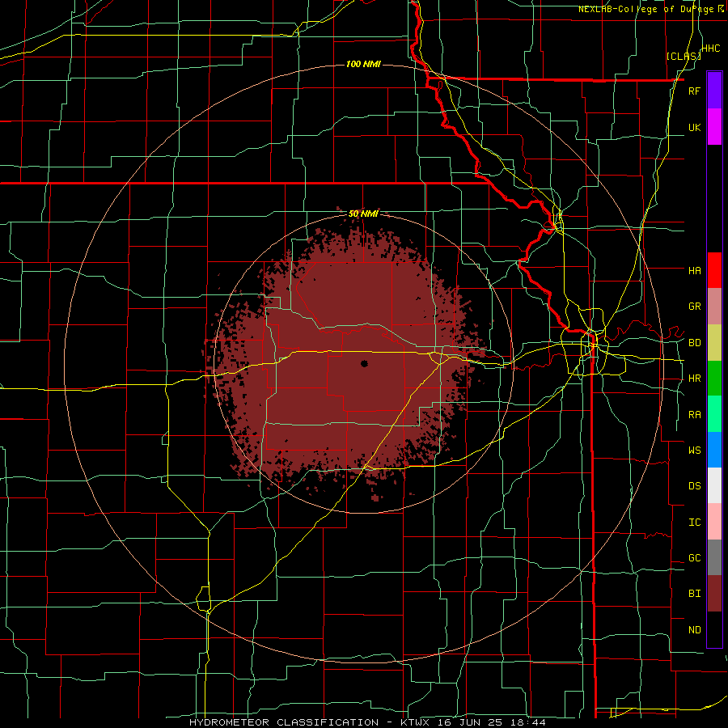Screen dimensions: 728x728
Task: Click the mint green RA legend swatch
Action: pyautogui.click(x=714, y=414)
